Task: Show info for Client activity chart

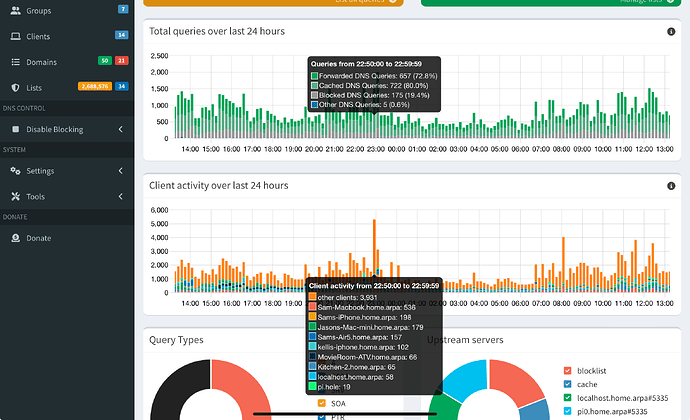Action: tap(671, 186)
